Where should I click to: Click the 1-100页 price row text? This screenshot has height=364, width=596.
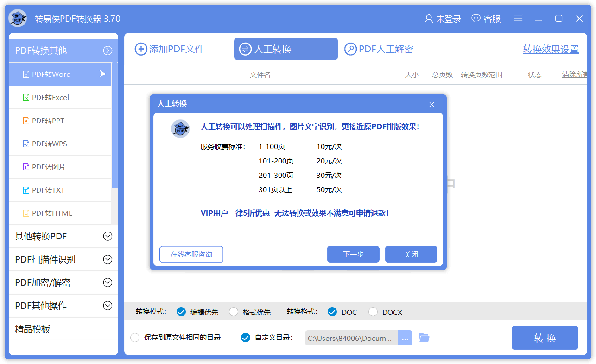click(x=272, y=147)
